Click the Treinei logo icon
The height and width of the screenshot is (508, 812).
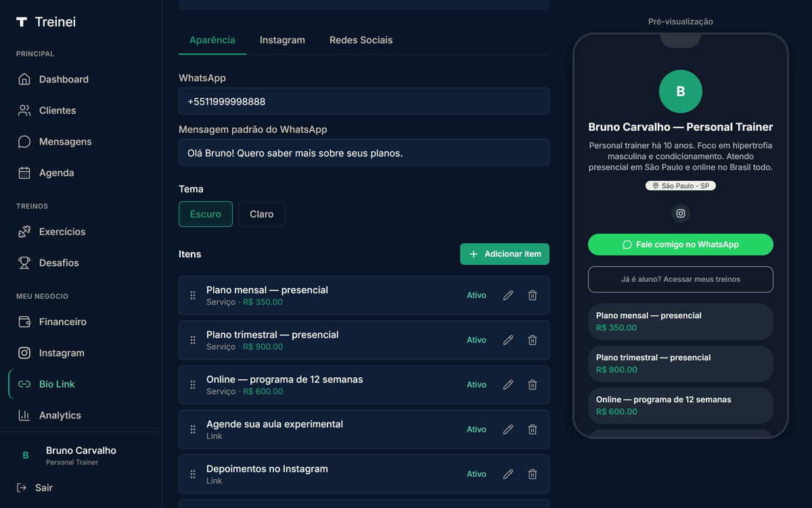(22, 22)
